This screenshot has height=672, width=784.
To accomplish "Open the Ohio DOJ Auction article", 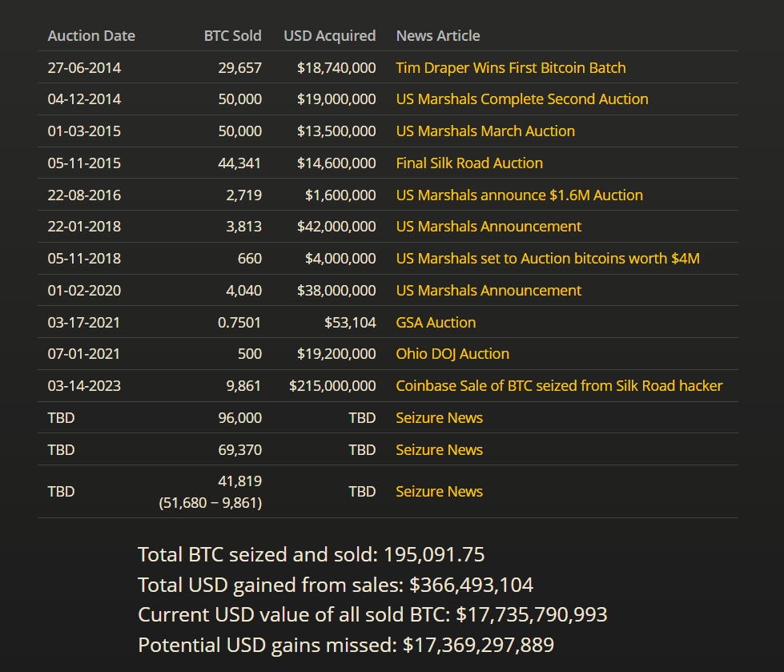I will click(x=452, y=354).
